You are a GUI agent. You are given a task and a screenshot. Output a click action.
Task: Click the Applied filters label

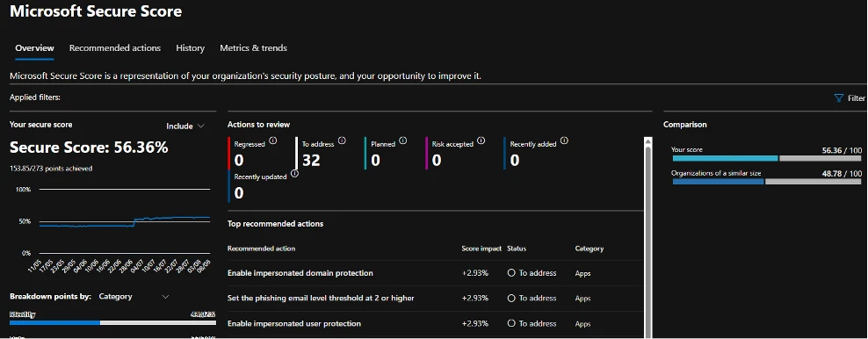35,97
